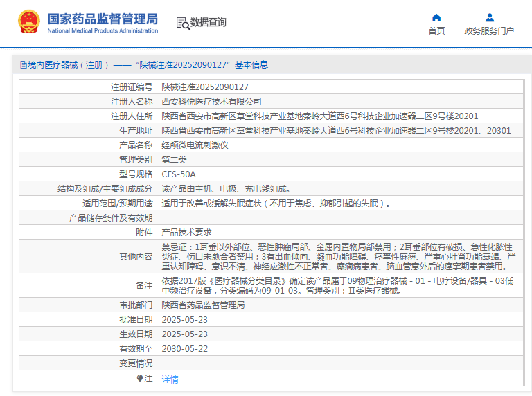Click the 产品名称 row label
This screenshot has width=532, height=396.
pyautogui.click(x=136, y=145)
